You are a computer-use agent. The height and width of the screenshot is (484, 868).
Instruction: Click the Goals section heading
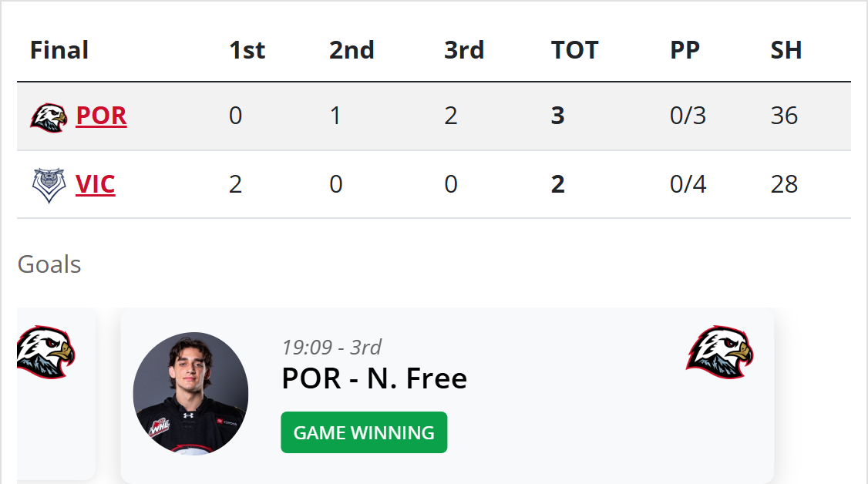pos(49,264)
